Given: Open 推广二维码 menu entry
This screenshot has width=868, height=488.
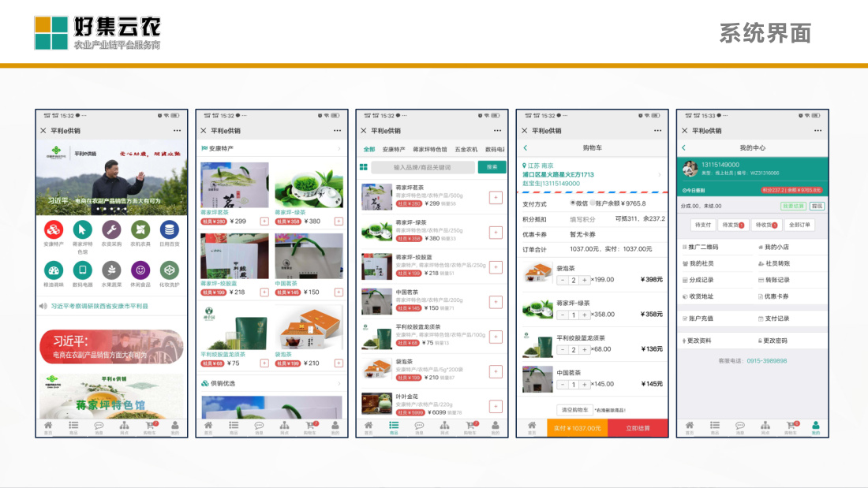Looking at the screenshot, I should coord(700,248).
